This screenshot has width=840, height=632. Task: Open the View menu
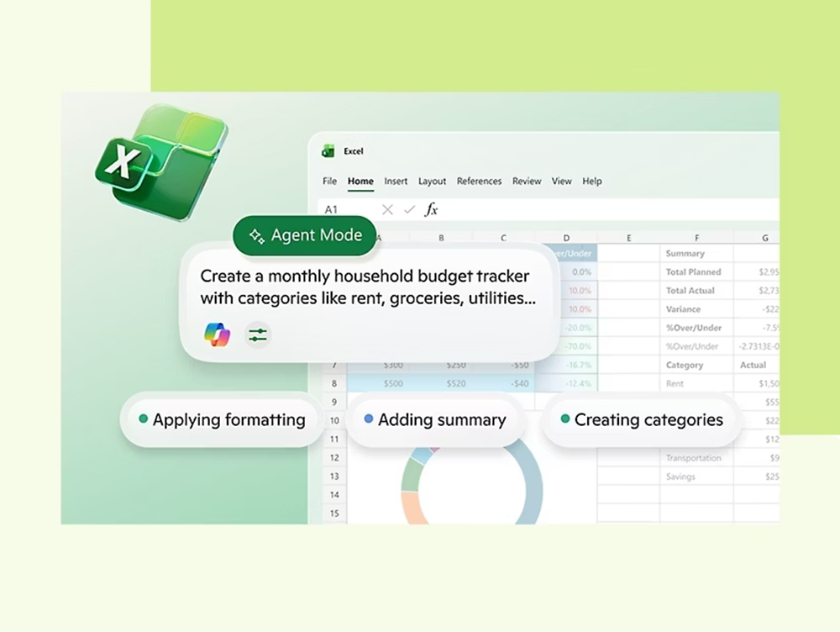coord(561,181)
